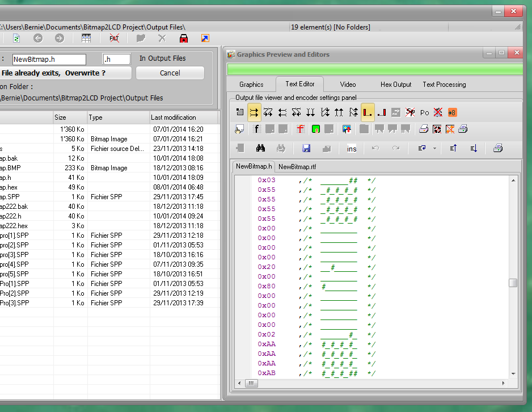Toggle the ins insert mode button
This screenshot has height=412, width=532.
coord(352,149)
